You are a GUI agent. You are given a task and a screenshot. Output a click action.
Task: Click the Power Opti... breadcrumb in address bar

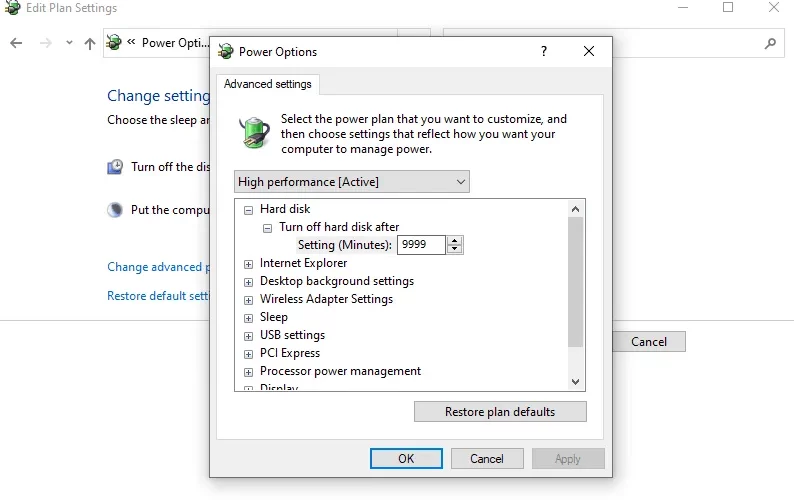click(x=175, y=43)
